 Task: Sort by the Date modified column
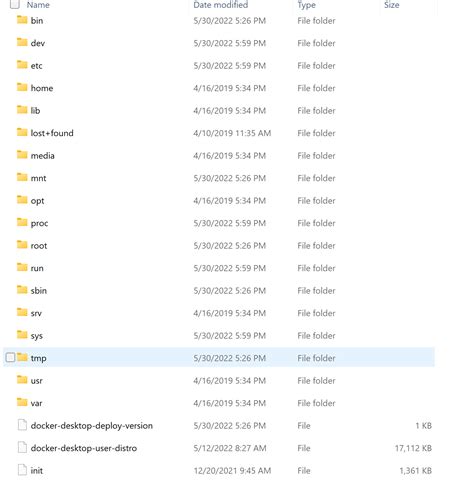pos(221,5)
